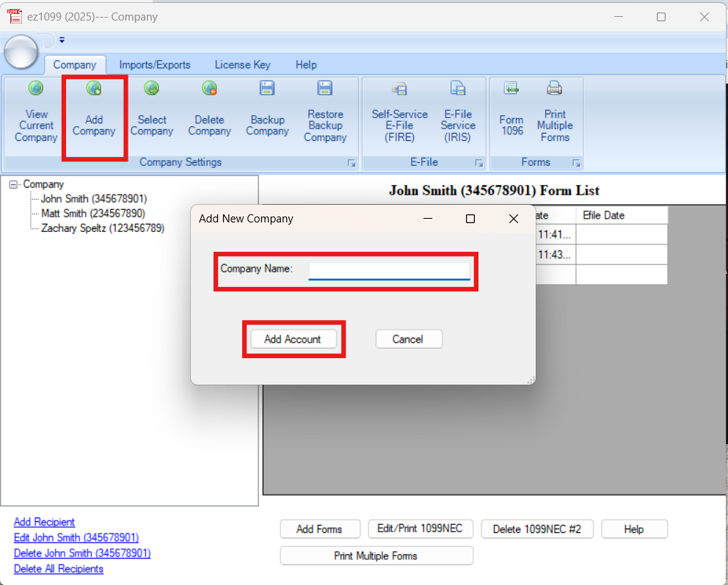Focus the Company Name text field

click(x=389, y=271)
